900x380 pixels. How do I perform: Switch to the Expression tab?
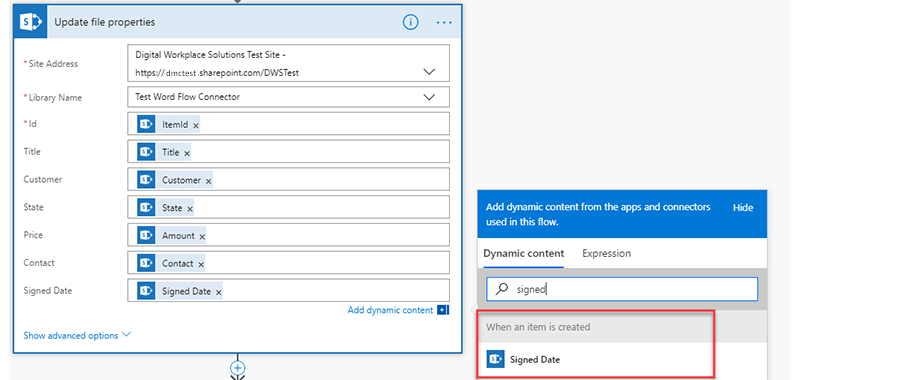606,254
